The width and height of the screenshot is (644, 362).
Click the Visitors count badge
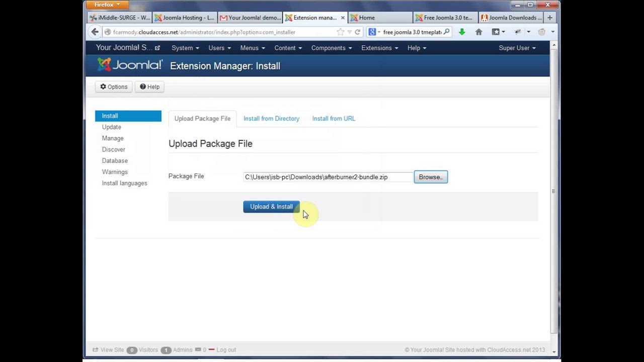(132, 350)
